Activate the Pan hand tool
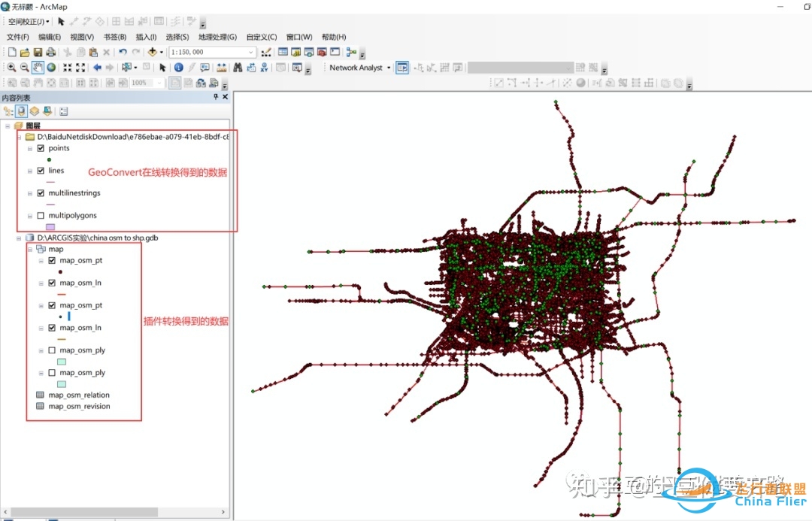Image resolution: width=812 pixels, height=521 pixels. (38, 68)
